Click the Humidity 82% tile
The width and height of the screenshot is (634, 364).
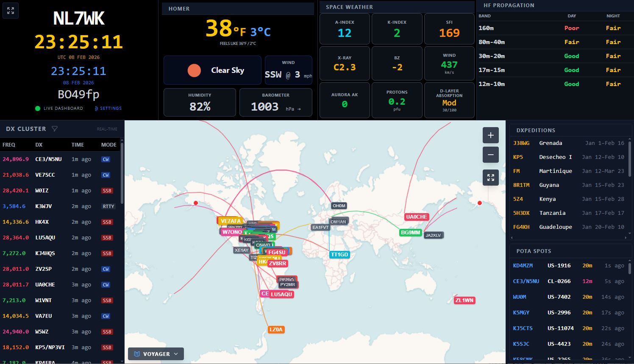coord(200,102)
